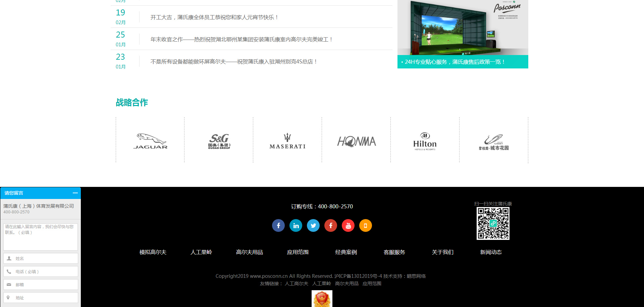Open the YouTube icon link
644x307 pixels.
tap(348, 225)
